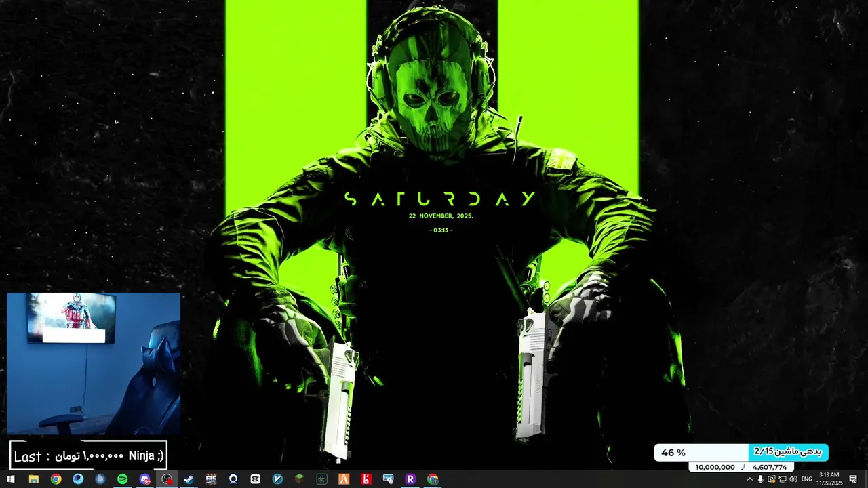Open Discord from the taskbar

click(x=144, y=479)
